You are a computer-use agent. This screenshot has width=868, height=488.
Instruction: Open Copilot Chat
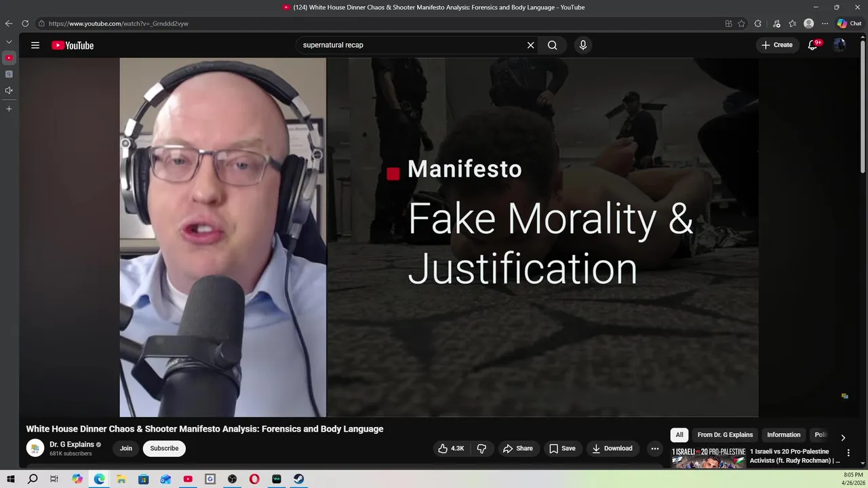click(x=850, y=24)
